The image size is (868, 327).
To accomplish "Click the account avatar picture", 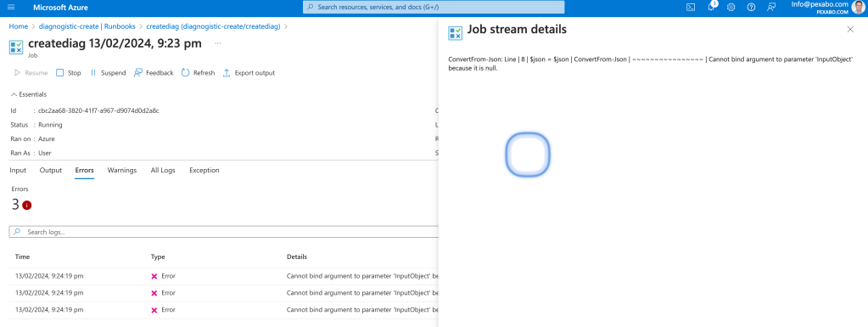I will coord(859,7).
